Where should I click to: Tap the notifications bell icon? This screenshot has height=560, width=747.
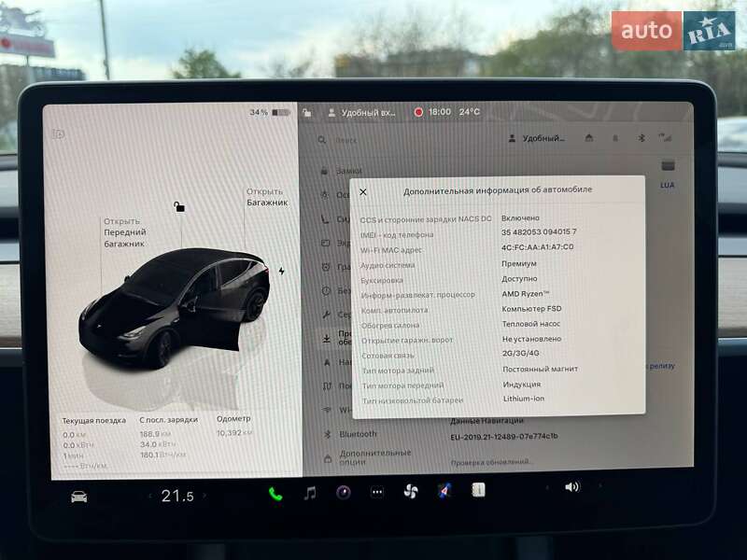(615, 138)
